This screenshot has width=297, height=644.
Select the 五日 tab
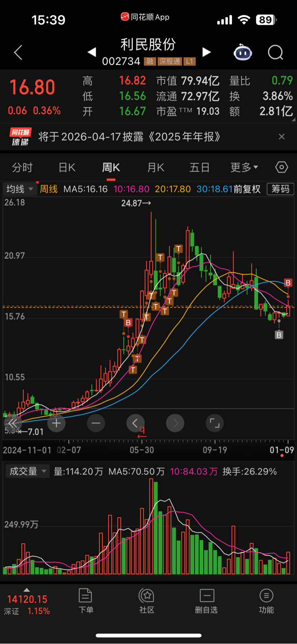(x=200, y=168)
